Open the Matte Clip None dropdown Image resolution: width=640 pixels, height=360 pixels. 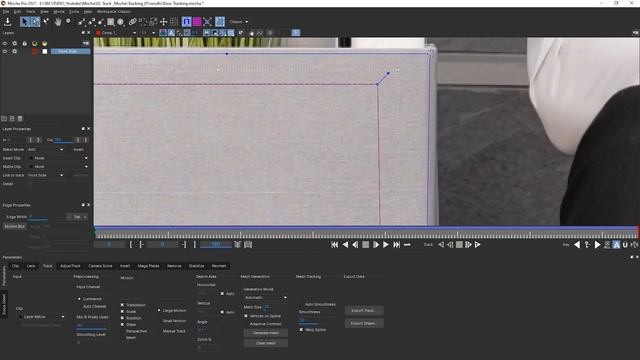click(58, 167)
